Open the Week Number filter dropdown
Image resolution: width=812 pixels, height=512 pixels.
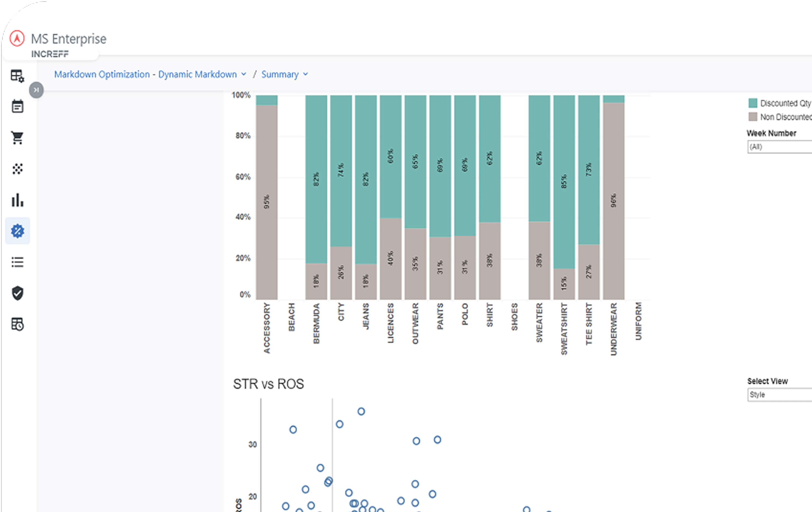pos(779,147)
